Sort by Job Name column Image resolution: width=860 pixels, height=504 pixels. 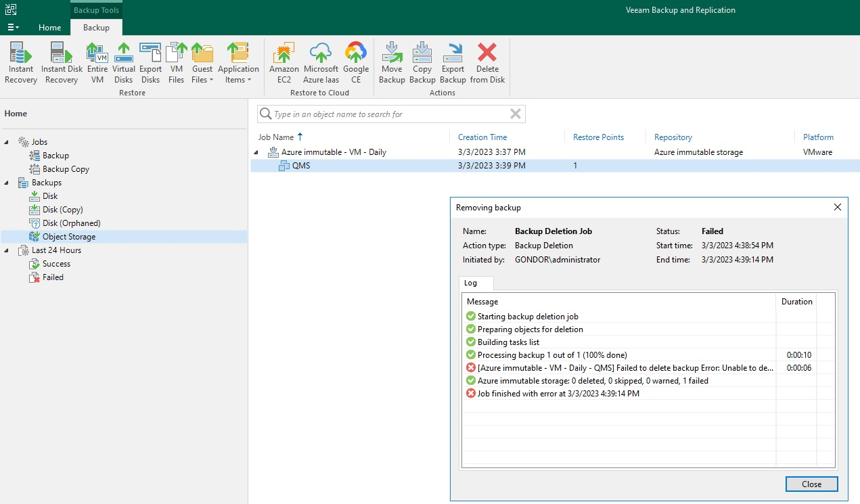click(x=276, y=137)
